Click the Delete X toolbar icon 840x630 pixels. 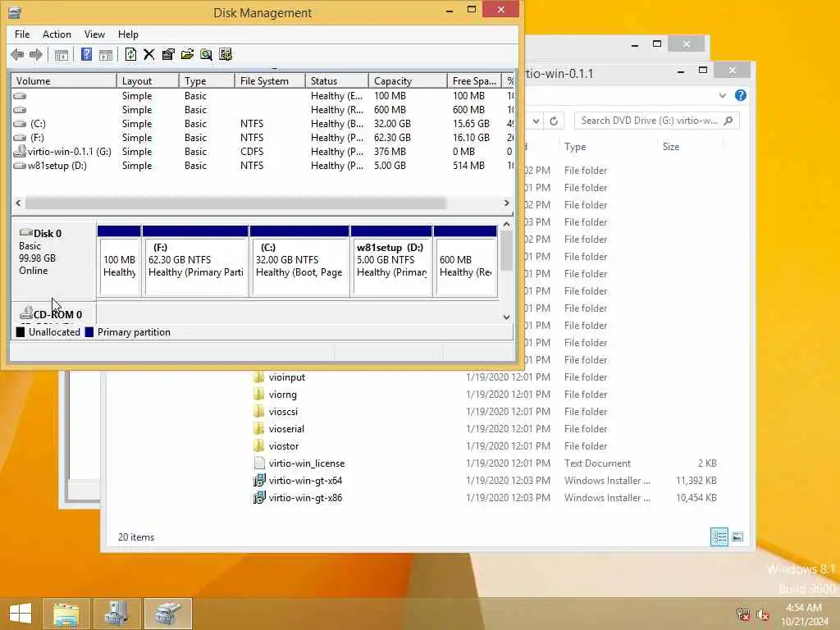[x=149, y=54]
